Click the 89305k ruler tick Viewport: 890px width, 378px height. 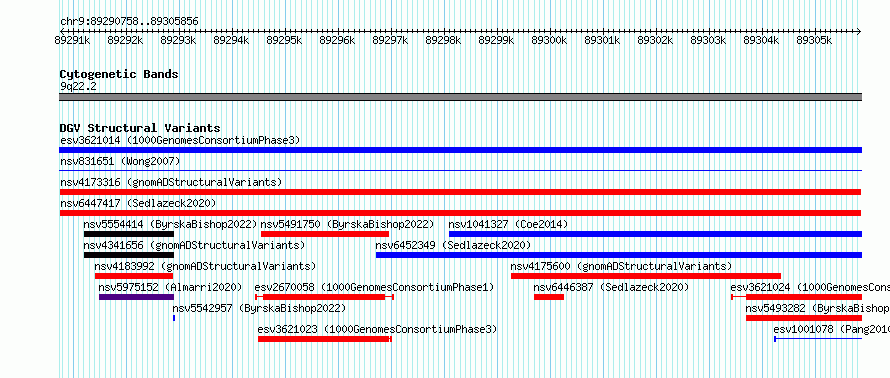coord(814,40)
